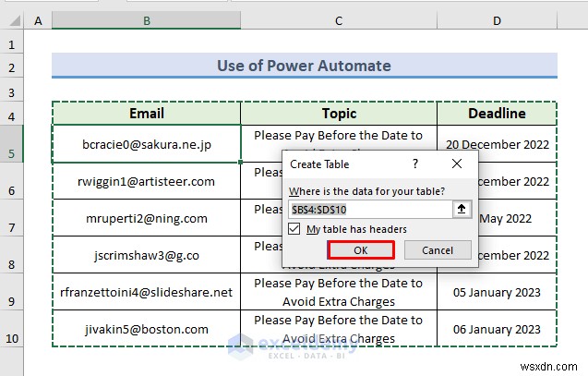588x376 pixels.
Task: Select column A header
Action: click(x=38, y=20)
